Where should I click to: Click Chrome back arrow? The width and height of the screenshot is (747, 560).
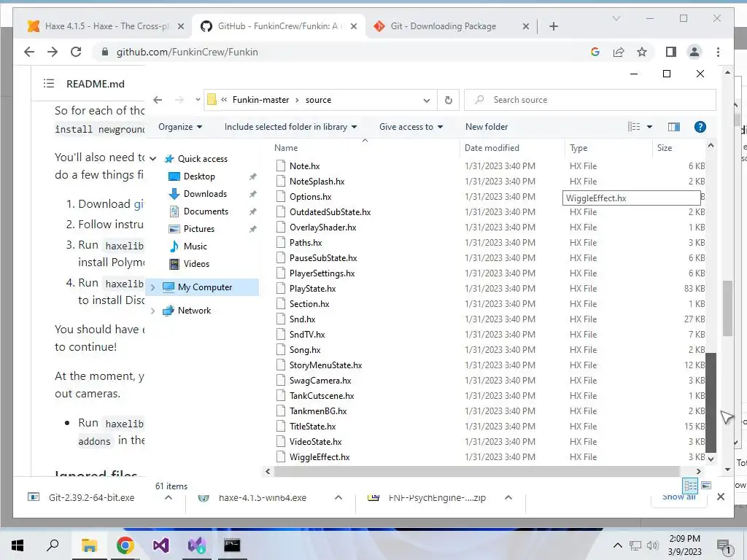click(29, 52)
